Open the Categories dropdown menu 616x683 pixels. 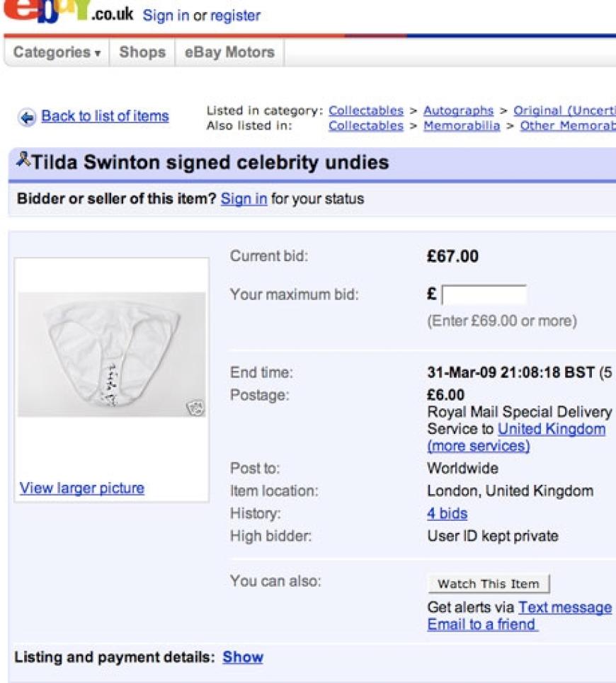click(x=57, y=52)
